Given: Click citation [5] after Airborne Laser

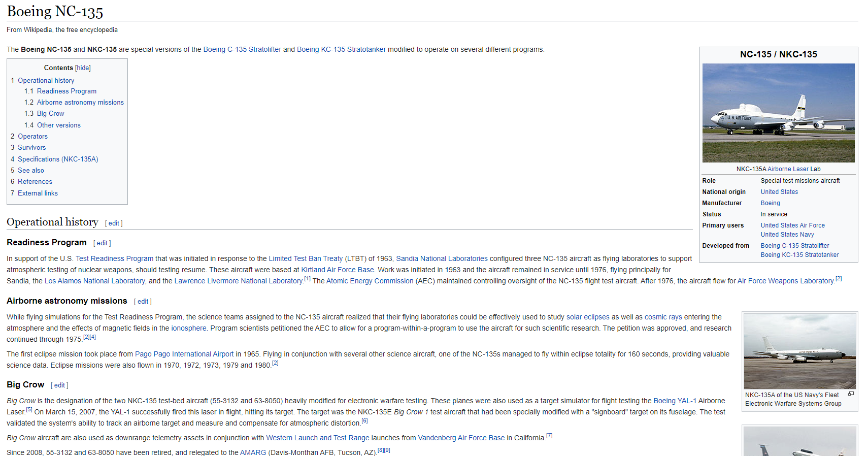Looking at the screenshot, I should (x=29, y=410).
